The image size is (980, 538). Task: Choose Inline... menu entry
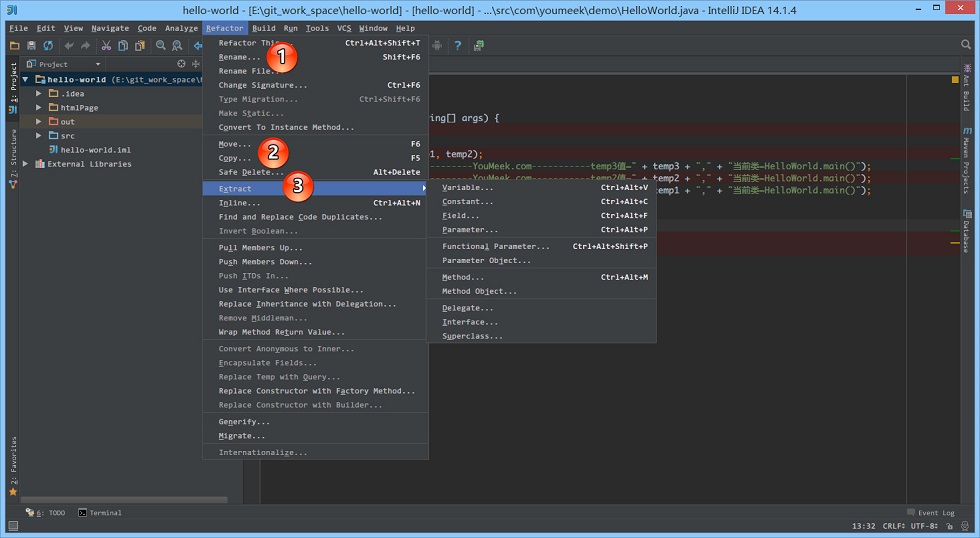coord(316,203)
